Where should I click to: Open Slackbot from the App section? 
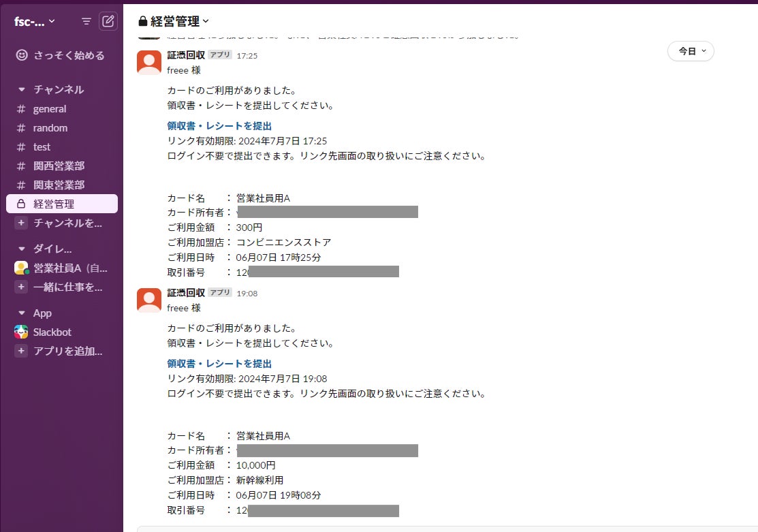click(52, 332)
